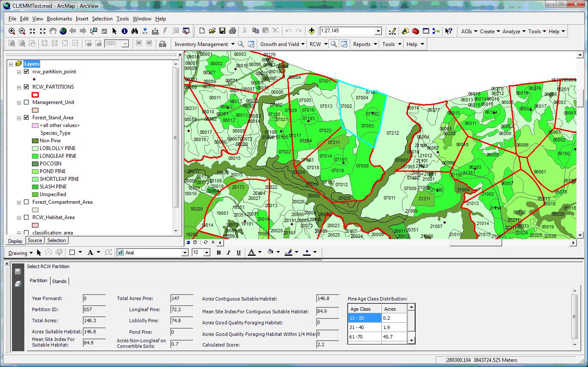Open the Find binoculars tool

[134, 31]
